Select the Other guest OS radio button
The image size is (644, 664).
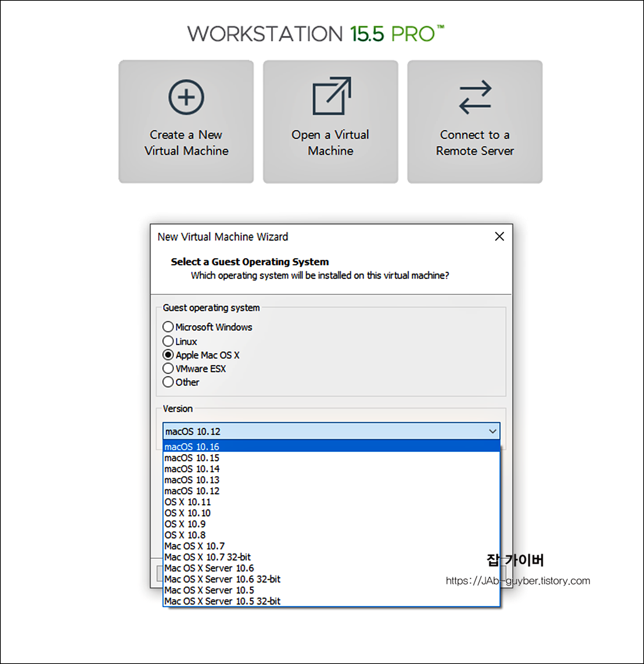tap(168, 382)
